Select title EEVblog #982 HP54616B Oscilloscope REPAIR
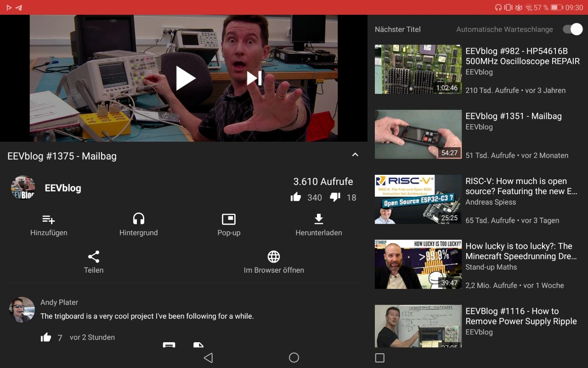 tap(522, 56)
